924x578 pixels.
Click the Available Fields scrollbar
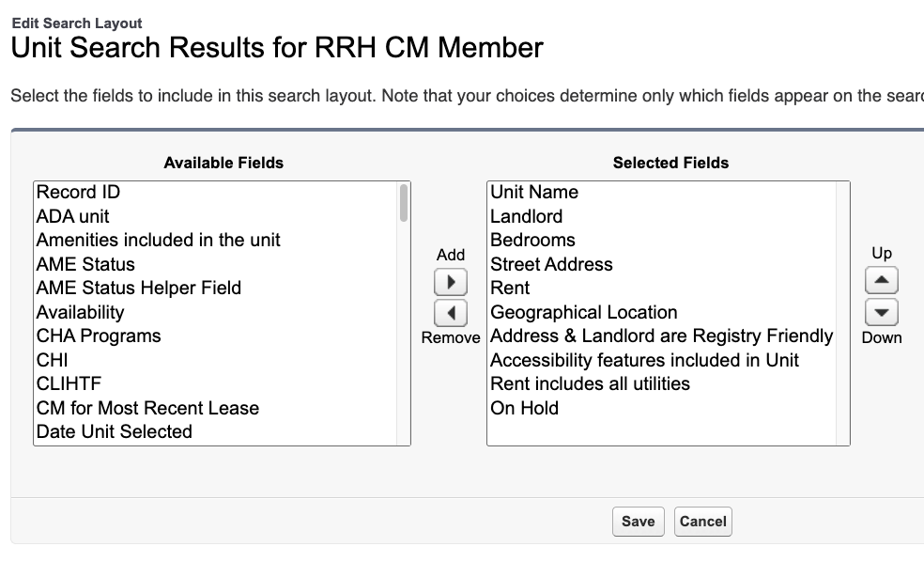coord(404,203)
